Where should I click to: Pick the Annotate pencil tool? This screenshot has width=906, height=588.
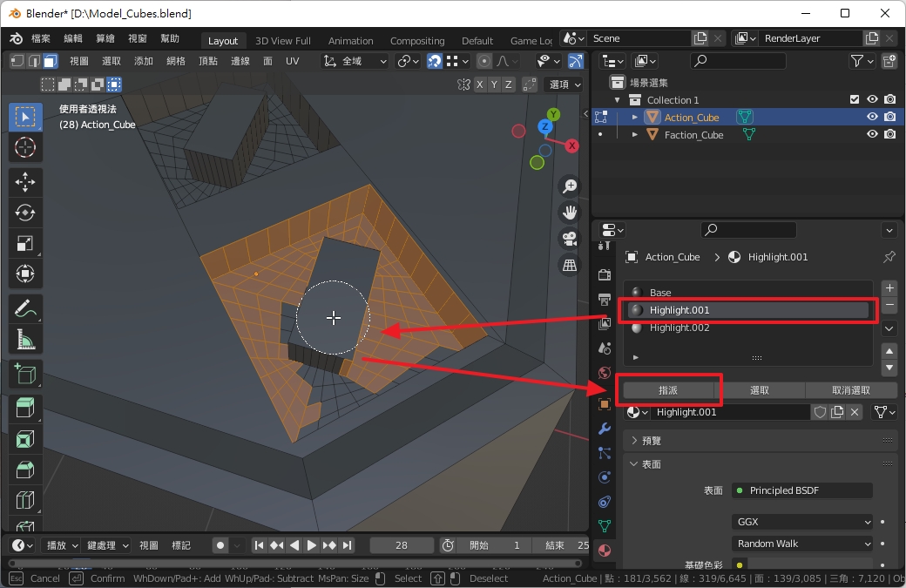pos(25,308)
